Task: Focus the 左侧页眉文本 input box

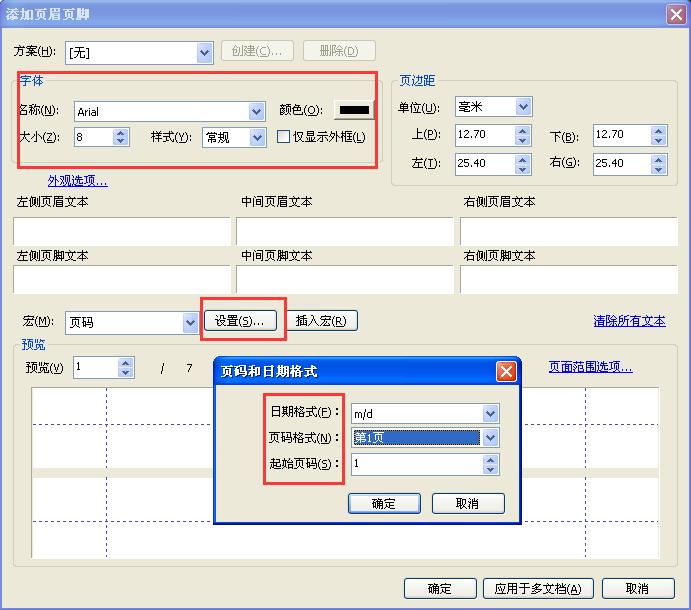Action: pos(122,231)
